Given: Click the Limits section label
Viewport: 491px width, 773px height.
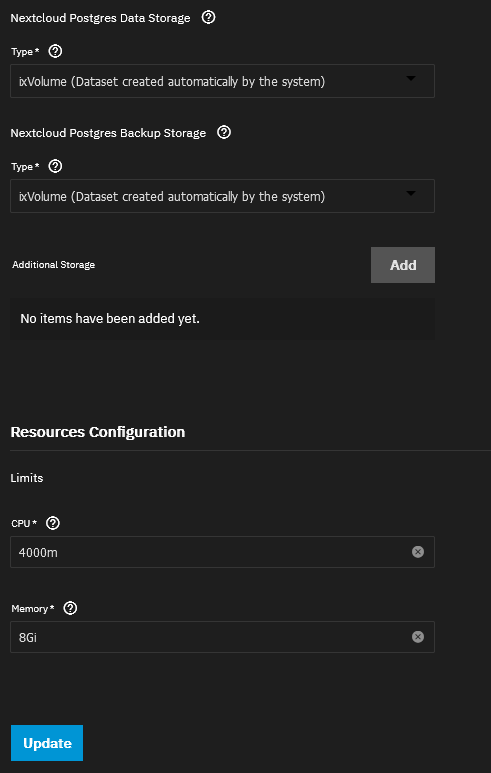Looking at the screenshot, I should coord(27,478).
